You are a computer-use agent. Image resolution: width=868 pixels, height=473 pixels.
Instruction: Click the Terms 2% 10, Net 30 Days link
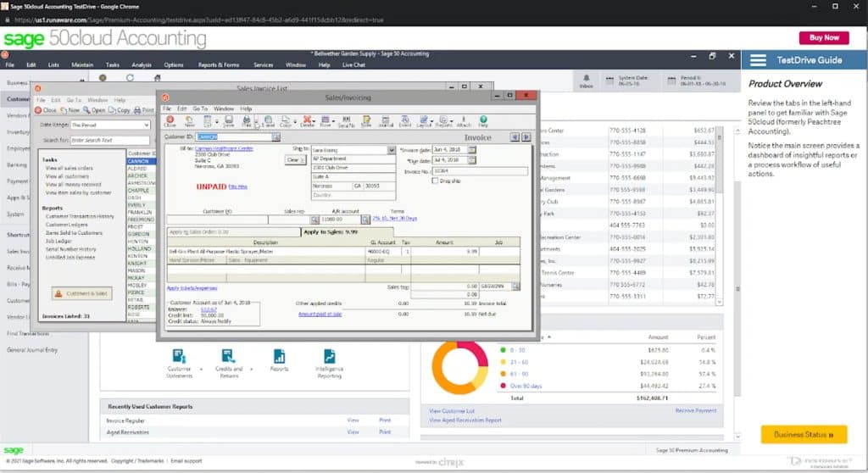coord(395,219)
